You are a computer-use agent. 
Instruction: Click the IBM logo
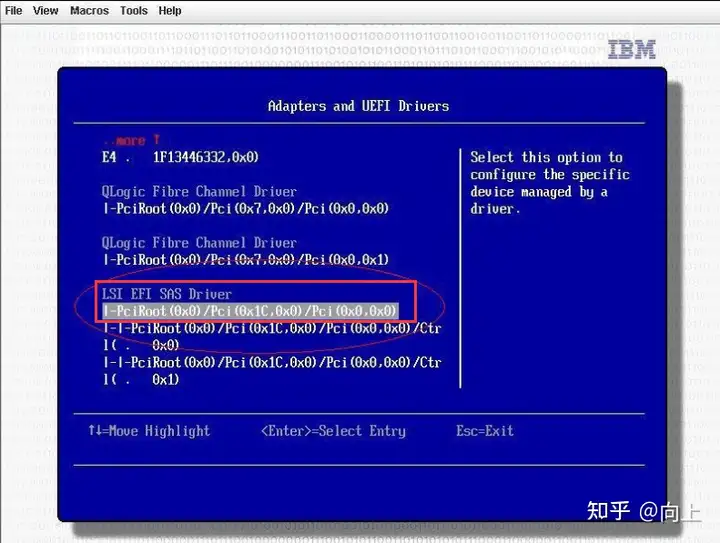tap(631, 50)
